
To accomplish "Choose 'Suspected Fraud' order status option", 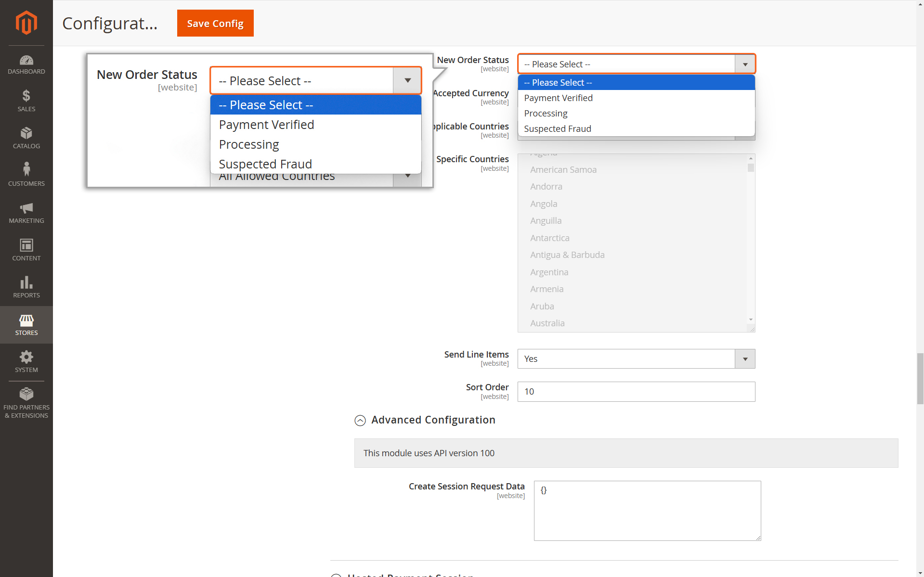I will coord(636,129).
